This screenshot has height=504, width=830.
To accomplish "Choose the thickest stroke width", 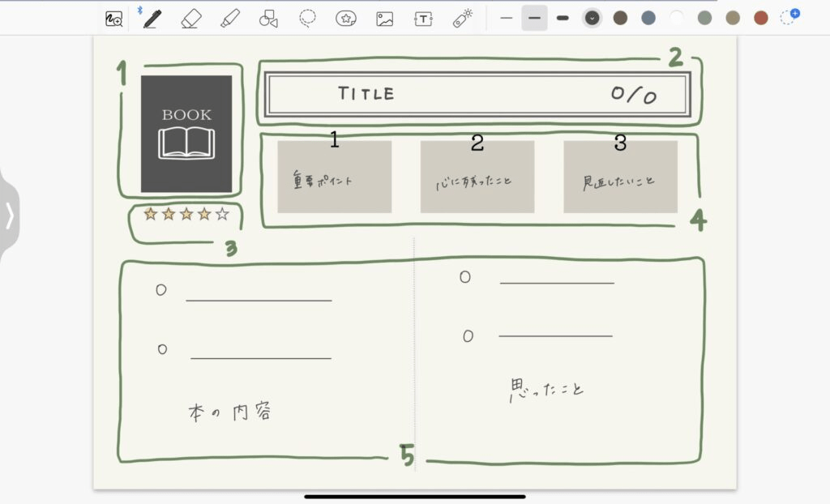I will tap(563, 18).
